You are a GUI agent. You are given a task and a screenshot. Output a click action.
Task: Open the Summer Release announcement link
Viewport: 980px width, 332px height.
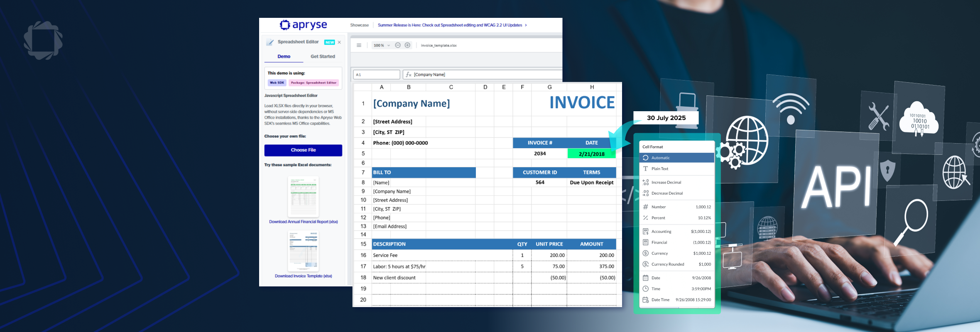point(452,25)
